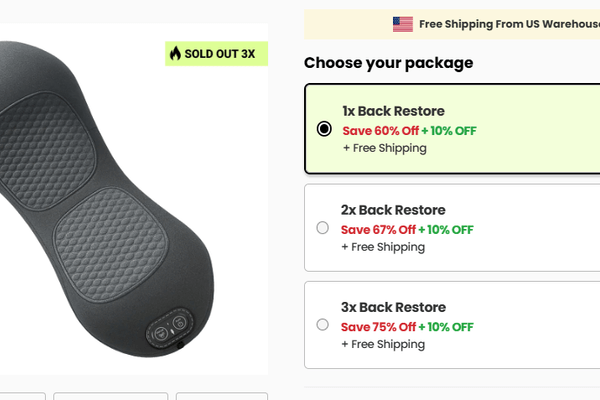Click 'Save 75% Off' discount text
The height and width of the screenshot is (400, 600).
point(378,326)
